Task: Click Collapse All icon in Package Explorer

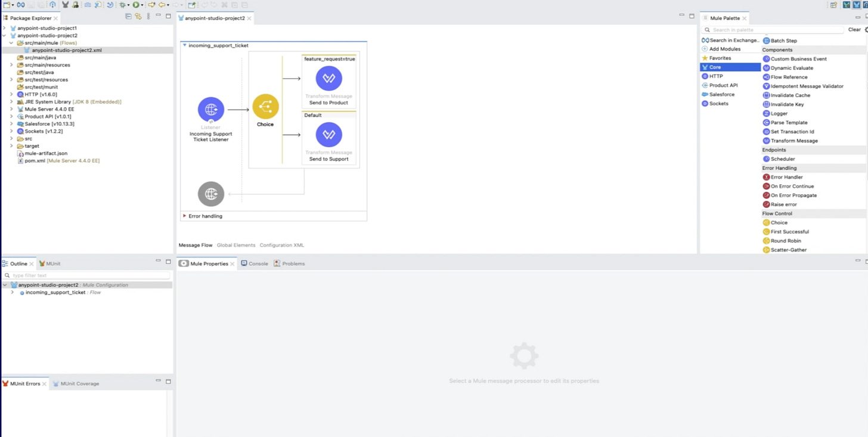Action: [128, 17]
